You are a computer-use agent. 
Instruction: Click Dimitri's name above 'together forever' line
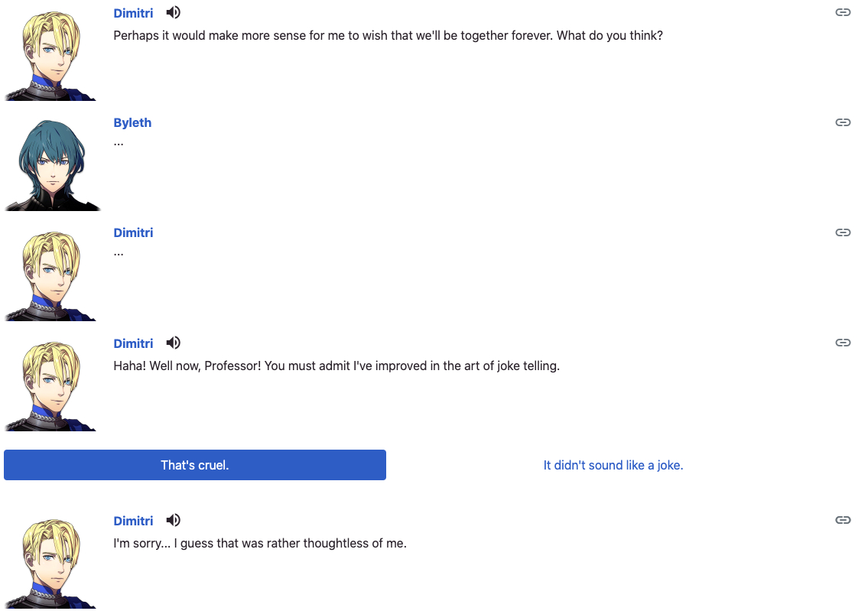coord(133,13)
